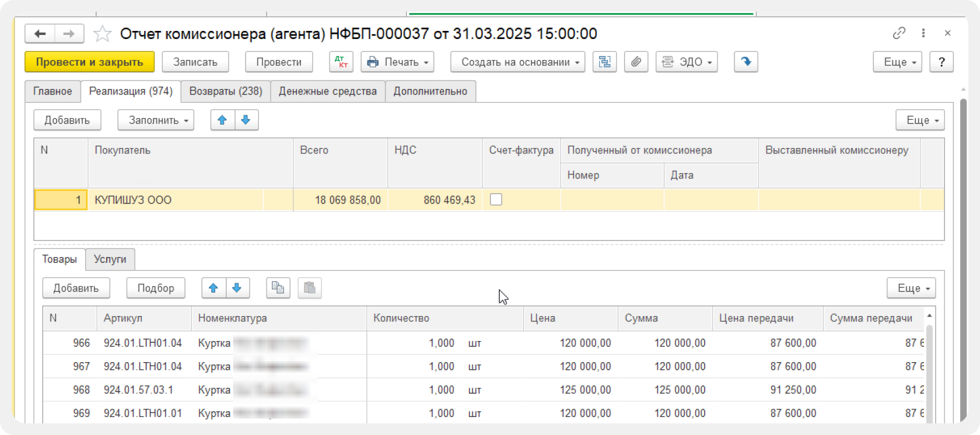Viewport: 980px width, 435px height.
Task: Move goods row up in Товары table
Action: pyautogui.click(x=213, y=288)
